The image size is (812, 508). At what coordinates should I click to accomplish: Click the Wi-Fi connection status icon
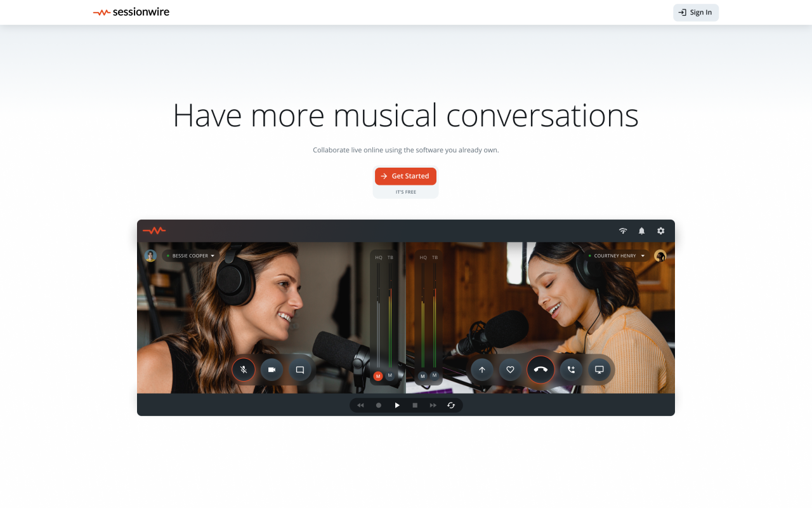(x=623, y=231)
